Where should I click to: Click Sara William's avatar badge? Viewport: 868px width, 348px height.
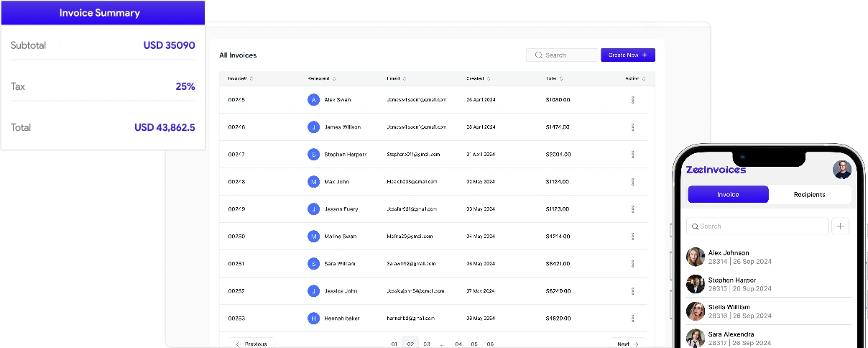(313, 264)
